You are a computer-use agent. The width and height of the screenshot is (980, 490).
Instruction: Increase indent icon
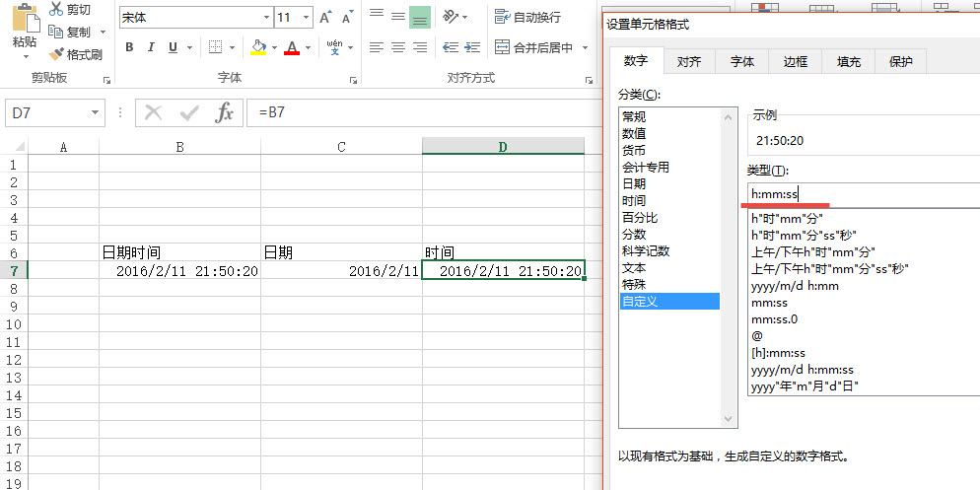click(472, 47)
